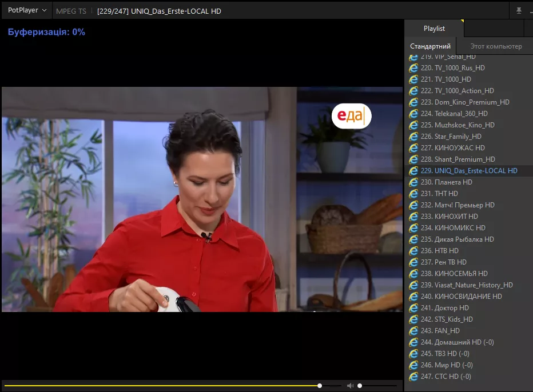This screenshot has height=392, width=533.
Task: Click the icon beside 231. ТНТ HD
Action: (413, 194)
